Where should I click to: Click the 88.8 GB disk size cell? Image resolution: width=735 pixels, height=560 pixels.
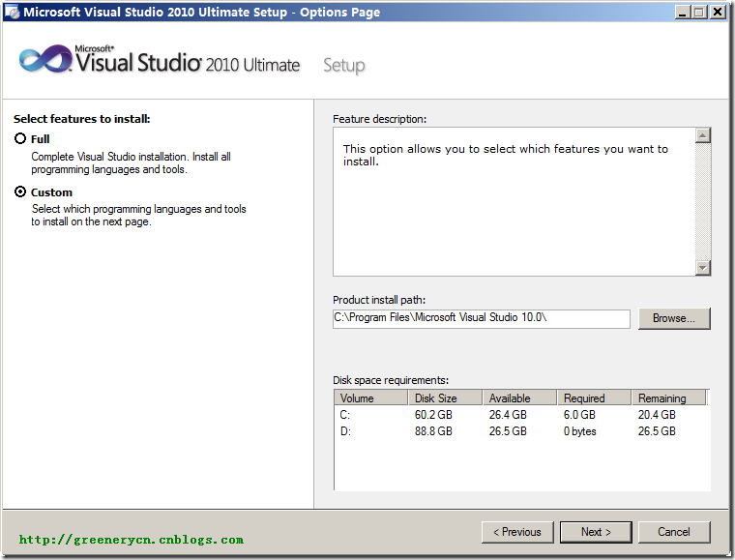433,431
